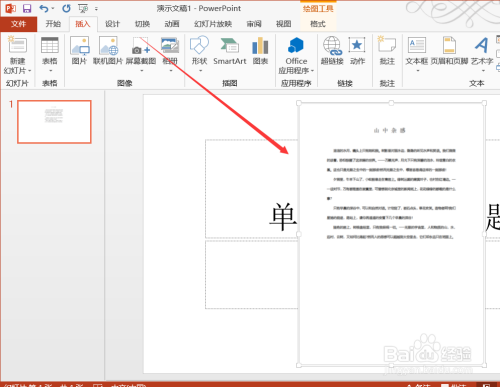Viewport: 500px width, 387px height.
Task: Click the 形状 (Shapes) icon
Action: coord(199,45)
